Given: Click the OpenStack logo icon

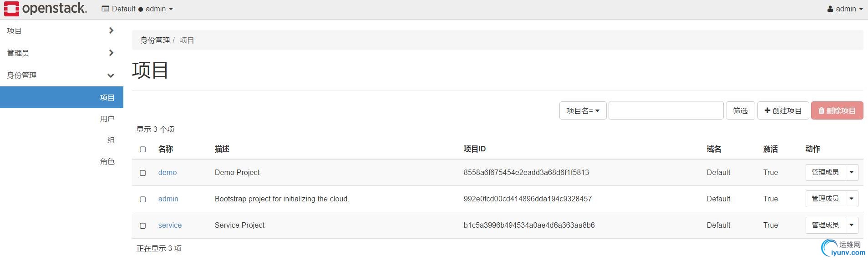Looking at the screenshot, I should tap(11, 9).
